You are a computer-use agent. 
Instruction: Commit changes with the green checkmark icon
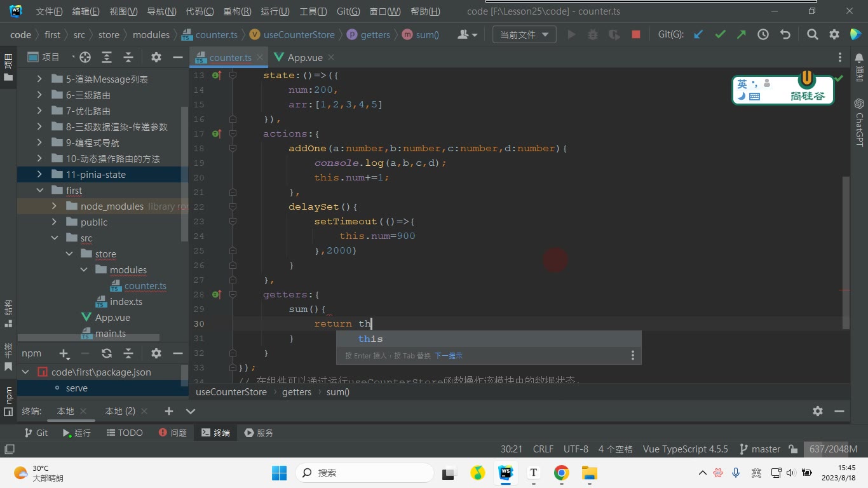(720, 35)
